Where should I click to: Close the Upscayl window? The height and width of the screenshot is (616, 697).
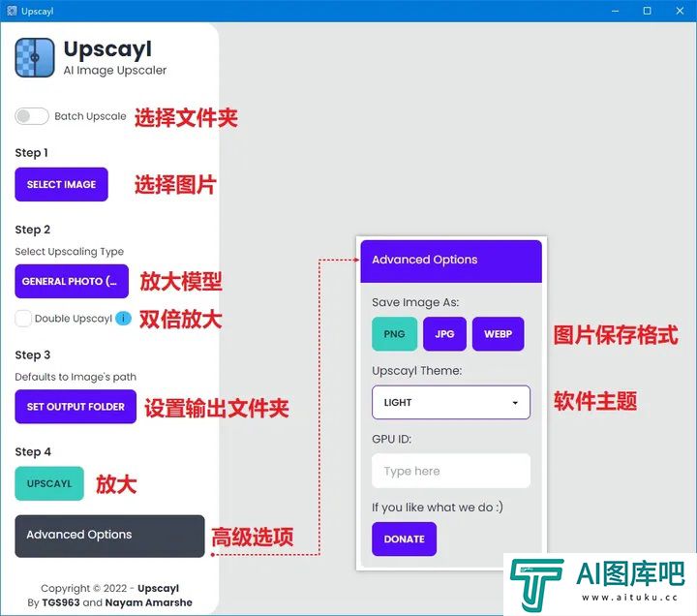680,11
